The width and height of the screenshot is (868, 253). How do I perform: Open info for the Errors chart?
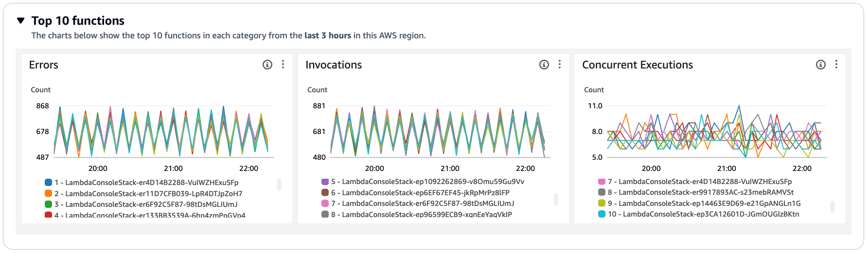(x=267, y=65)
